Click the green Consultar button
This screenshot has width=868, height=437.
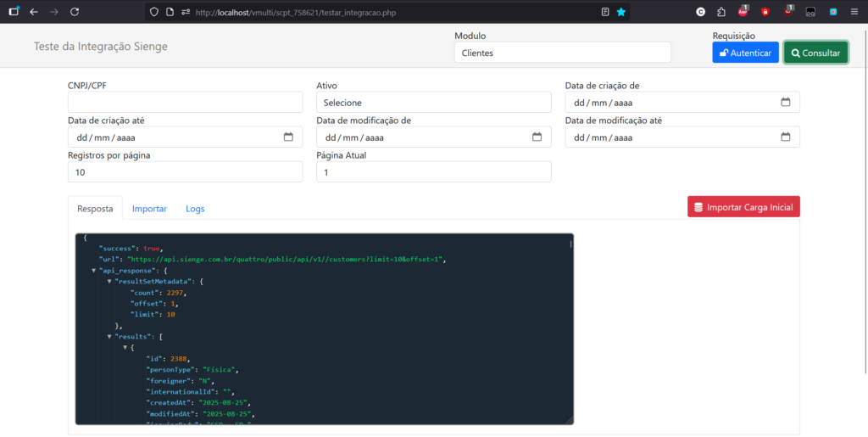tap(815, 53)
